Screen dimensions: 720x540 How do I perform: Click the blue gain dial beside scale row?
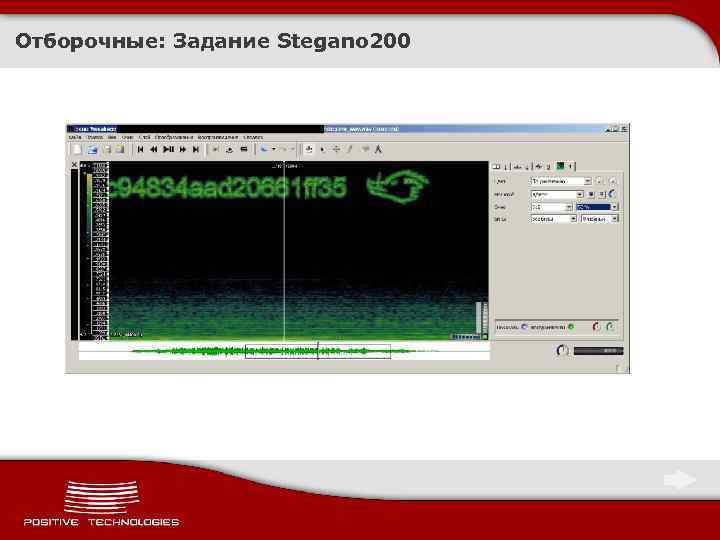pos(613,194)
